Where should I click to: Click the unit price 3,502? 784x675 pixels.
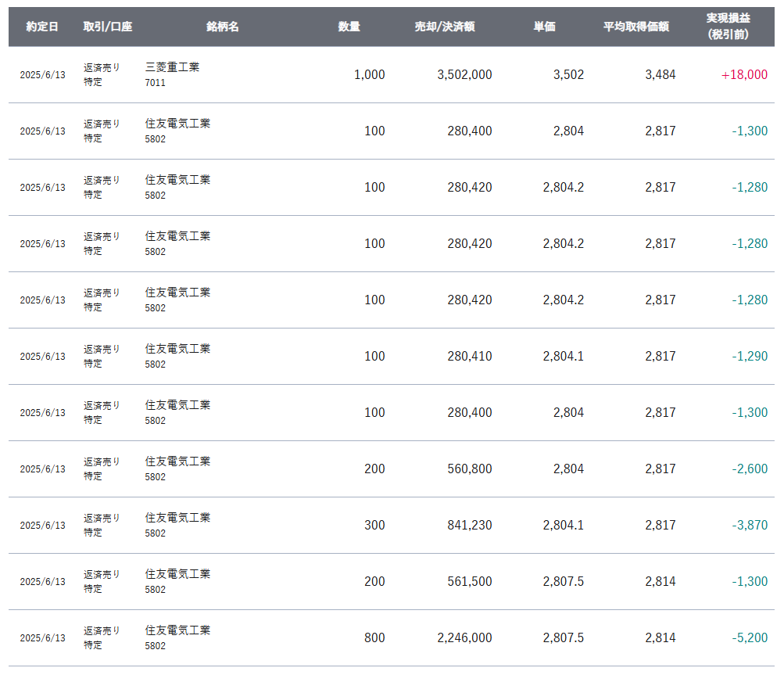pyautogui.click(x=568, y=74)
